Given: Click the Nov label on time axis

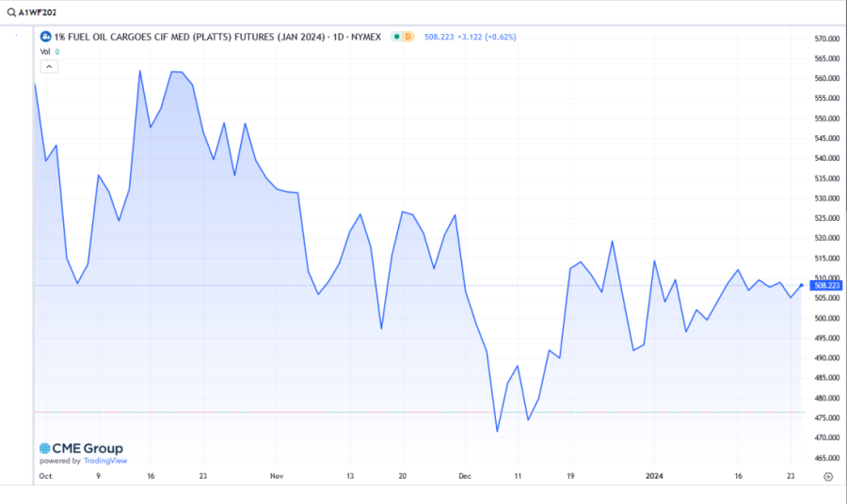Looking at the screenshot, I should pyautogui.click(x=275, y=477).
